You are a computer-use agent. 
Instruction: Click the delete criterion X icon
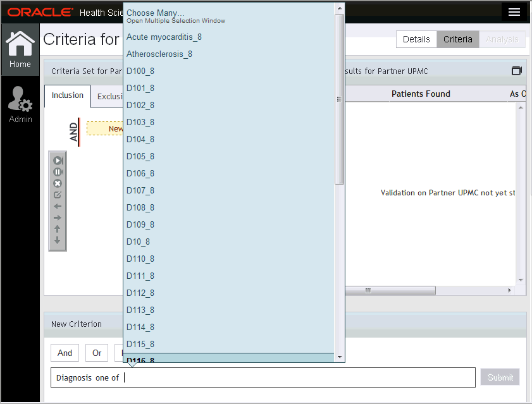pos(58,183)
